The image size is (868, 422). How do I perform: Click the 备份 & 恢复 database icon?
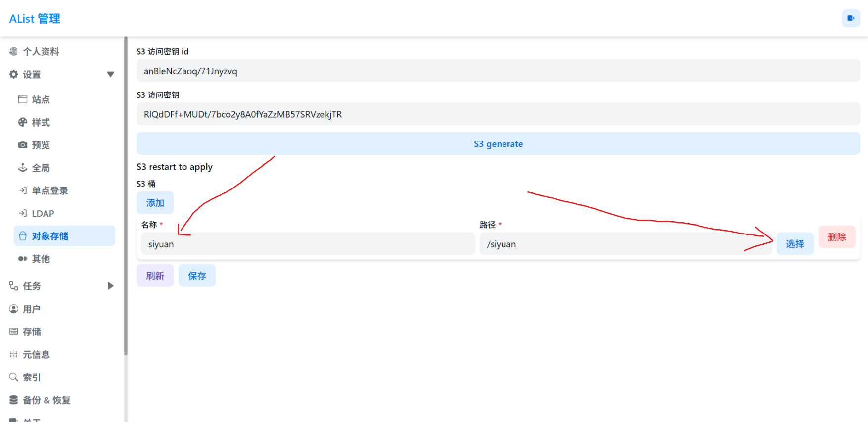pos(13,400)
